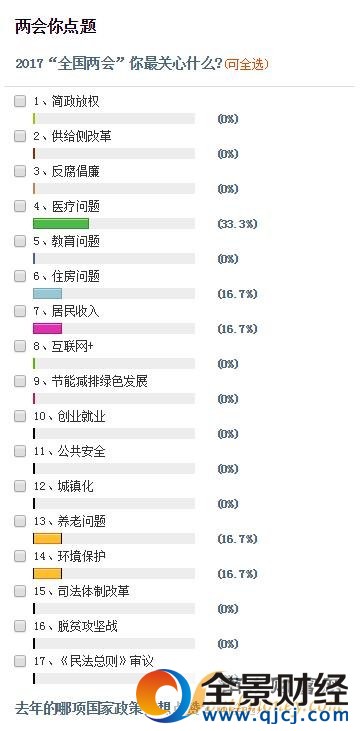
Task: Check the 简政放权 option checkbox
Action: (20, 101)
